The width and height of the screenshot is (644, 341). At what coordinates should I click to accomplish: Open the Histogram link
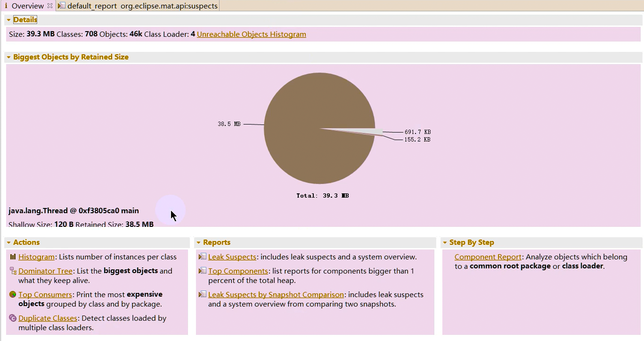[37, 257]
